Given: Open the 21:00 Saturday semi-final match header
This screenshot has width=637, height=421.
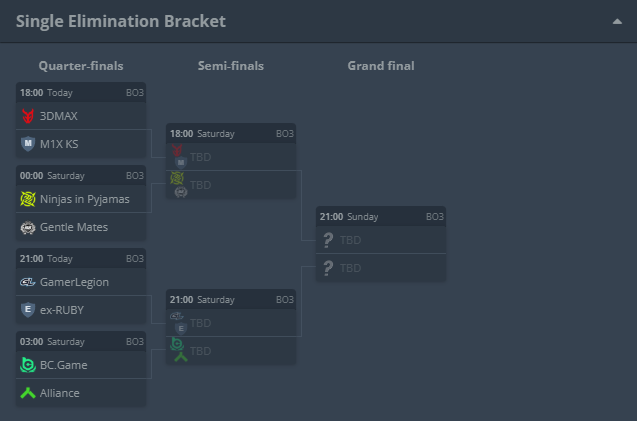Looking at the screenshot, I should coord(231,299).
